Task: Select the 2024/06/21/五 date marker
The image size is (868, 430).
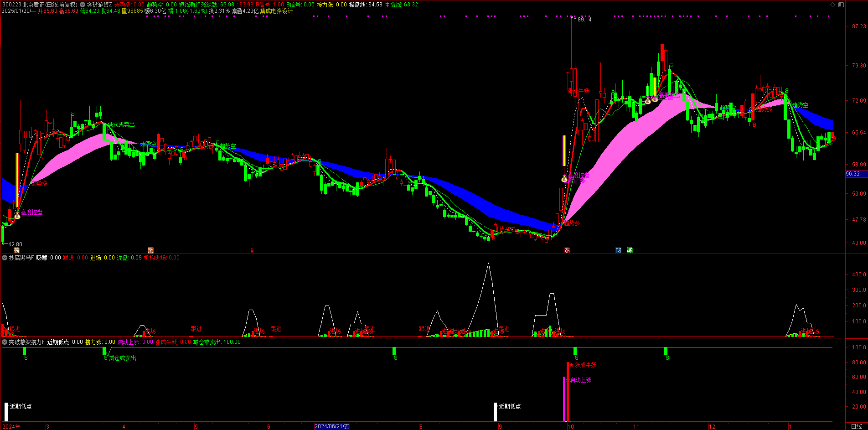Action: (x=332, y=426)
